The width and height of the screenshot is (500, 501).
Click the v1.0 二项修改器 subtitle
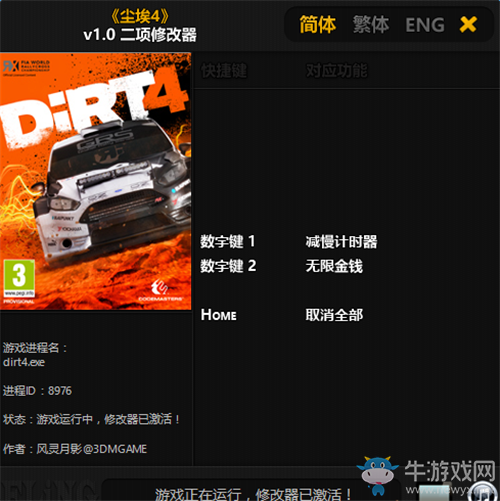click(x=140, y=35)
